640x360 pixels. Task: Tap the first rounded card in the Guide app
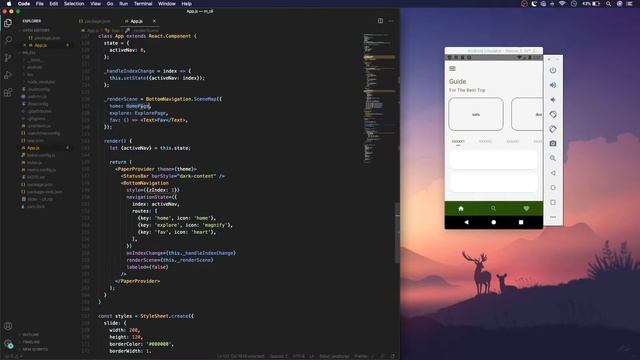(x=476, y=114)
